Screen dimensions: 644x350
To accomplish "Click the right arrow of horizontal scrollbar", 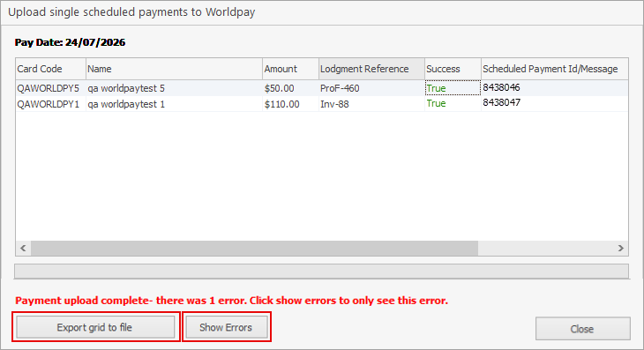I will [x=620, y=248].
